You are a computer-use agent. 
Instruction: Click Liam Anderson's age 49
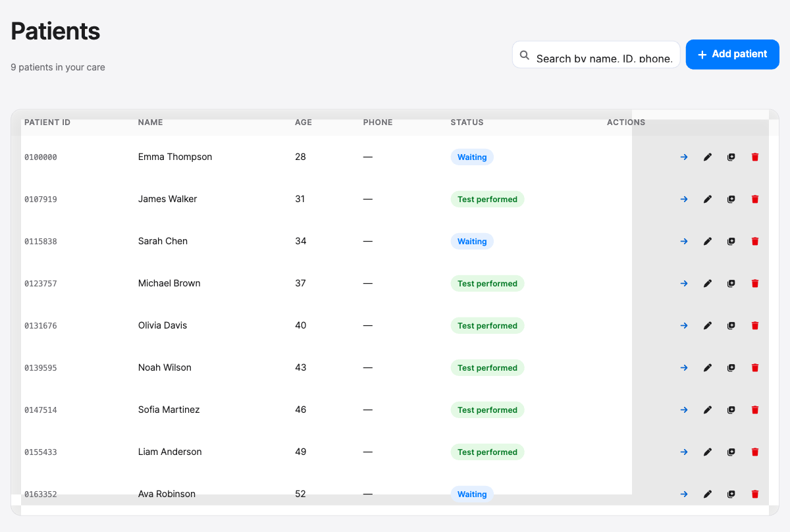(301, 452)
